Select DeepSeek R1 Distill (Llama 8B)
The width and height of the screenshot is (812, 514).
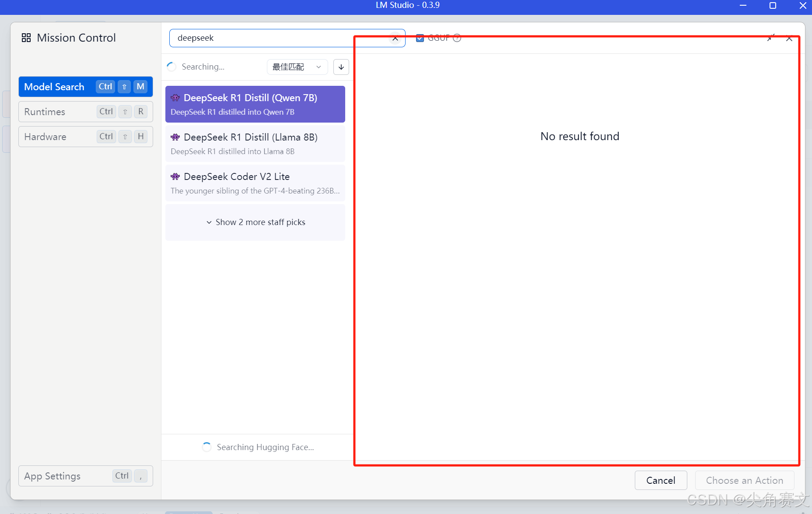[255, 144]
